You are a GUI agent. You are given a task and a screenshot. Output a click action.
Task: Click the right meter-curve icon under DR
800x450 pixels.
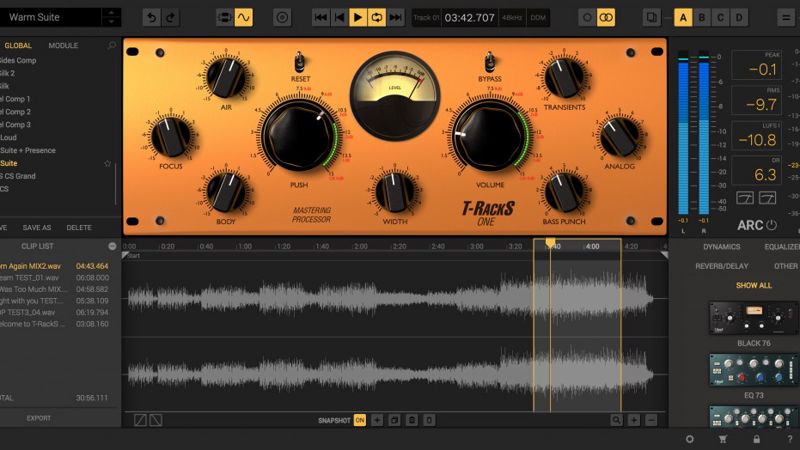767,197
